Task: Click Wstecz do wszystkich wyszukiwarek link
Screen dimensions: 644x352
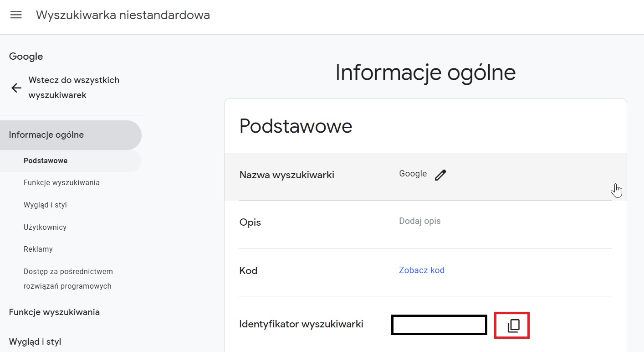Action: [74, 87]
